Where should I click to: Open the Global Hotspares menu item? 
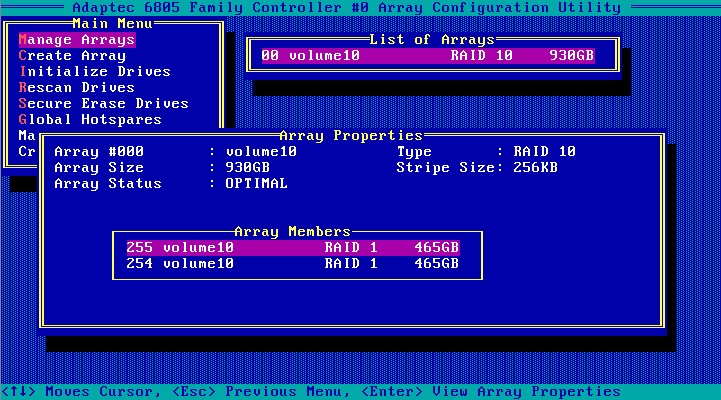90,120
